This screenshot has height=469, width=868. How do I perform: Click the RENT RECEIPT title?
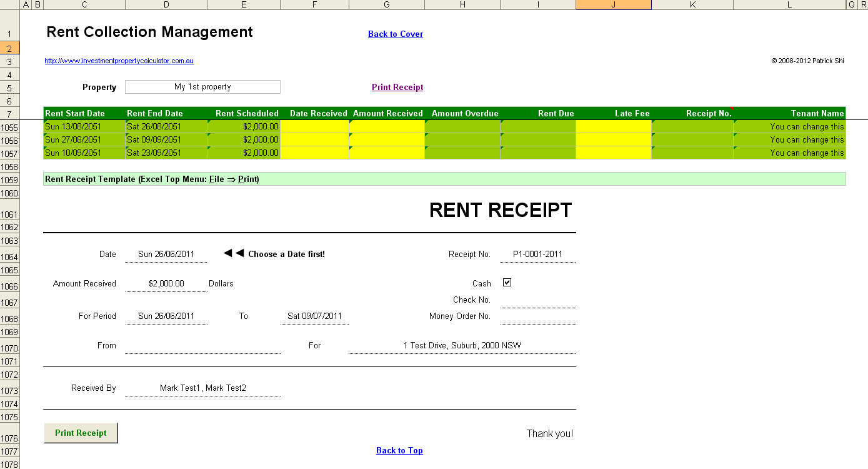click(501, 211)
